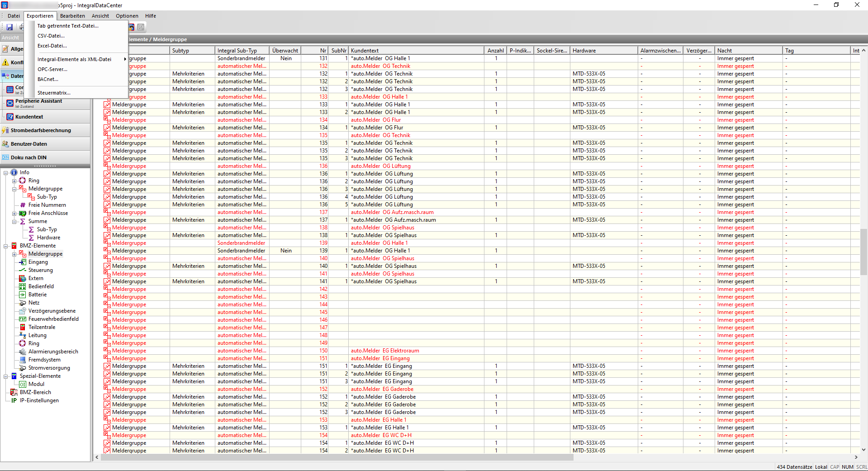Screen dimensions: 868x471
Task: Click the Strombedarfsberechnung lightning icon
Action: click(5, 130)
